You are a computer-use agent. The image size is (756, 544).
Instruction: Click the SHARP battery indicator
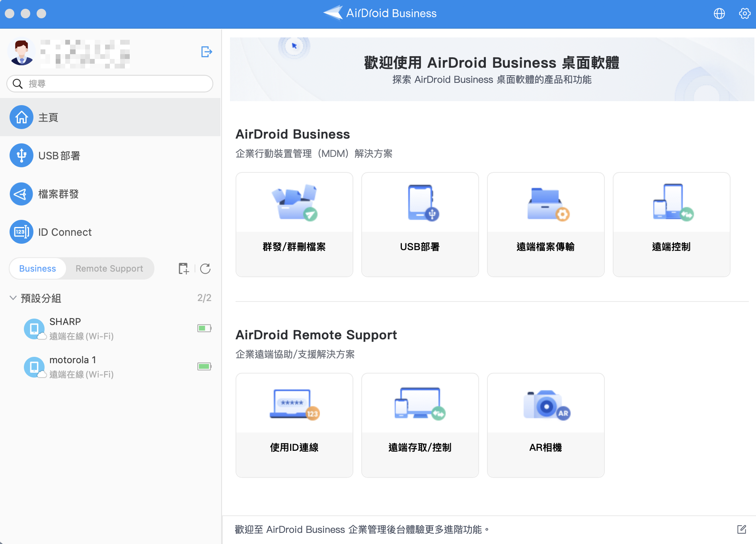tap(205, 328)
